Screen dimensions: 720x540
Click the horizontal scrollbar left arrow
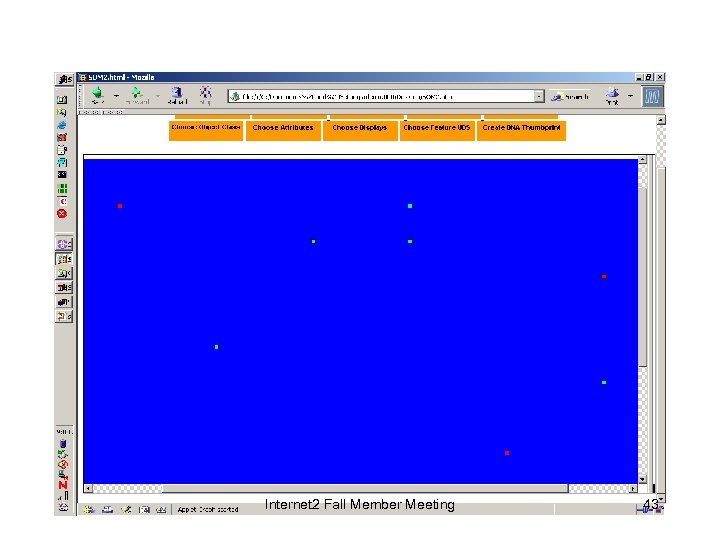[88, 489]
